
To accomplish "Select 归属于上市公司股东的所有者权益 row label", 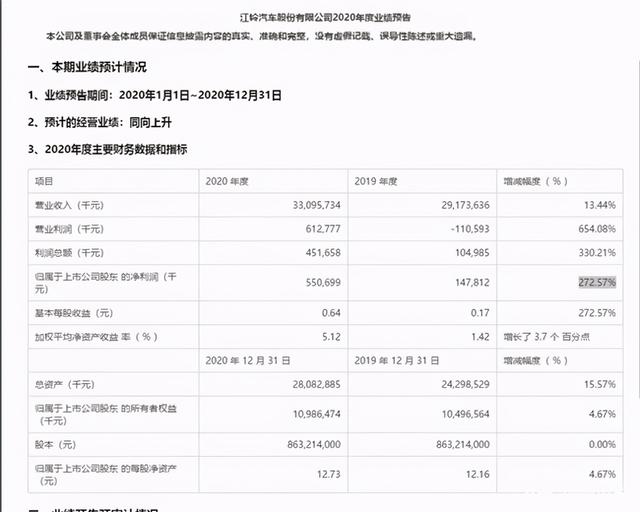I will point(105,414).
